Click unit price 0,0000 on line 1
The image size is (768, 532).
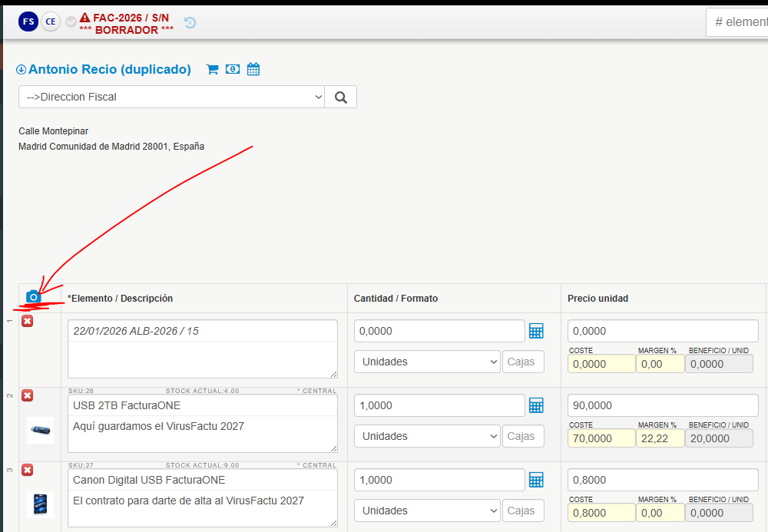click(663, 331)
